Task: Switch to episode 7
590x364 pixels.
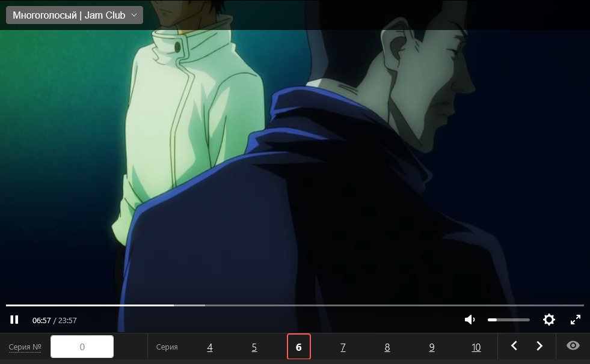Action: pos(343,347)
